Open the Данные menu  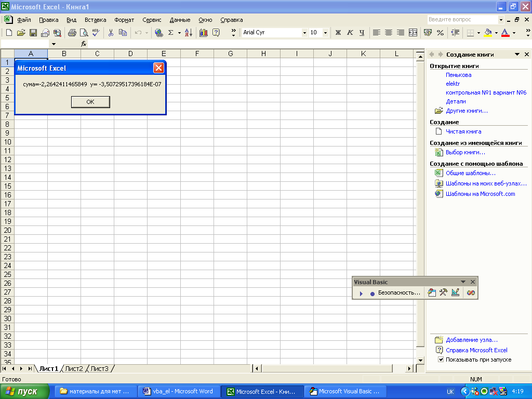(180, 20)
